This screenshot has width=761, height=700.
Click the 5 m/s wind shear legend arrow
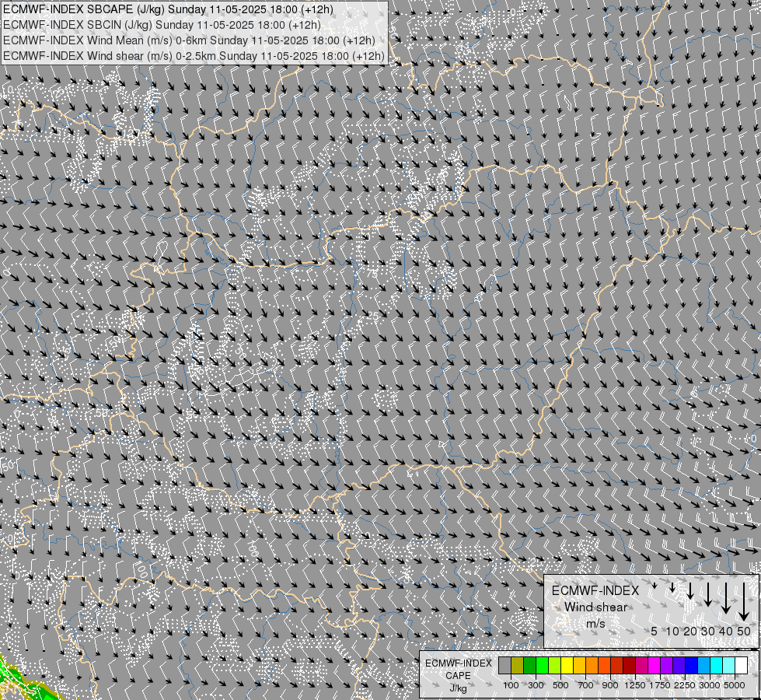655,586
